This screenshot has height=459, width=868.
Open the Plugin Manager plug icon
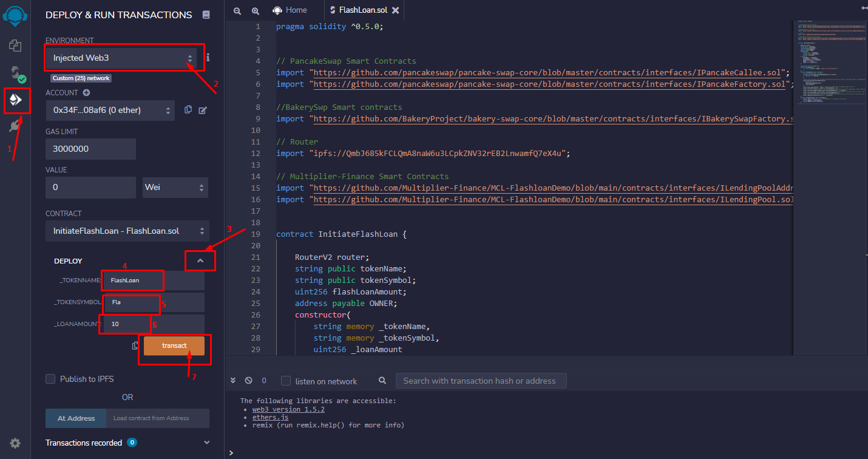(15, 126)
